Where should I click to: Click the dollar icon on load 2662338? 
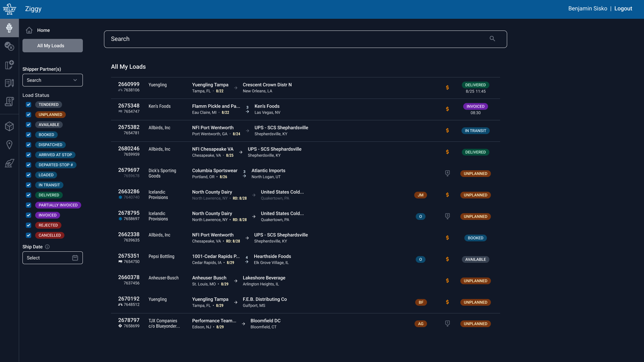(x=447, y=238)
